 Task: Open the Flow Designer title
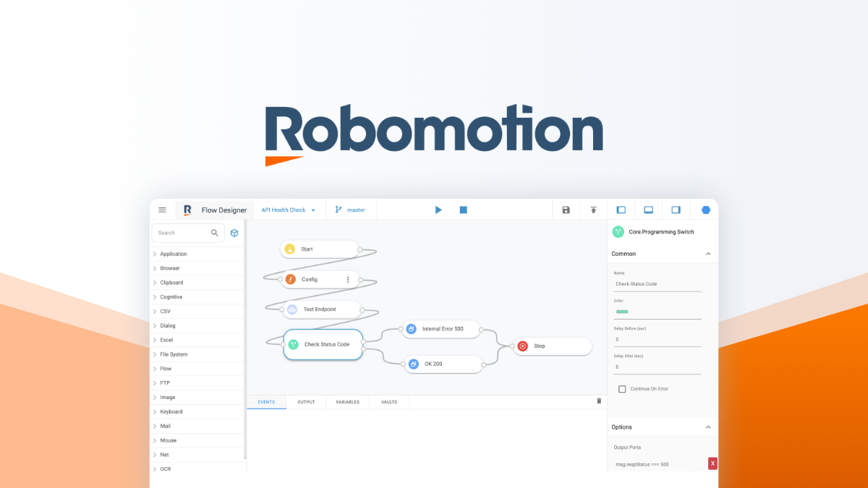pyautogui.click(x=224, y=210)
